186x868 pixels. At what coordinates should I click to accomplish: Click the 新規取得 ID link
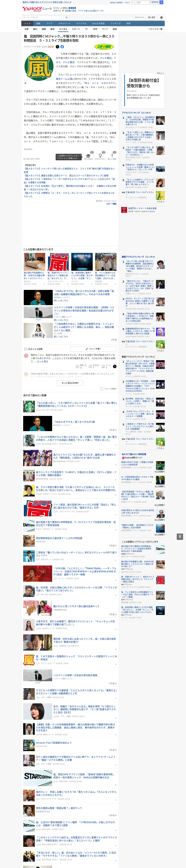(x=72, y=8)
